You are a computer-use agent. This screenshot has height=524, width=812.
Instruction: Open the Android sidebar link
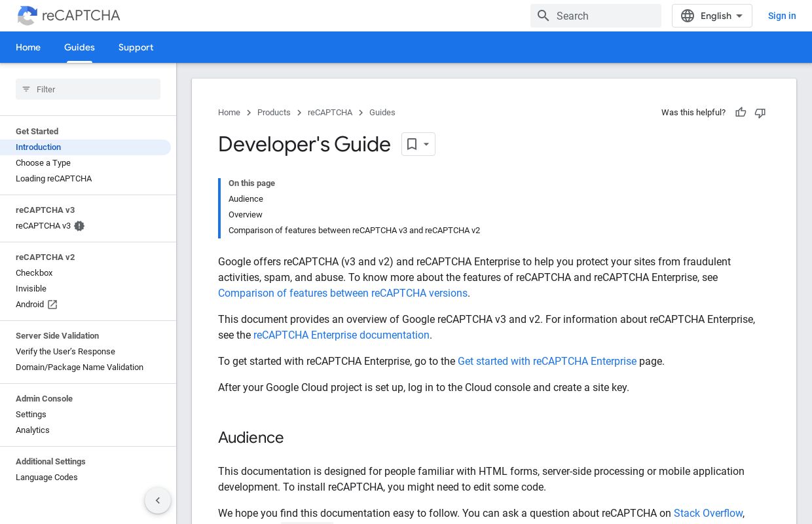pyautogui.click(x=29, y=305)
